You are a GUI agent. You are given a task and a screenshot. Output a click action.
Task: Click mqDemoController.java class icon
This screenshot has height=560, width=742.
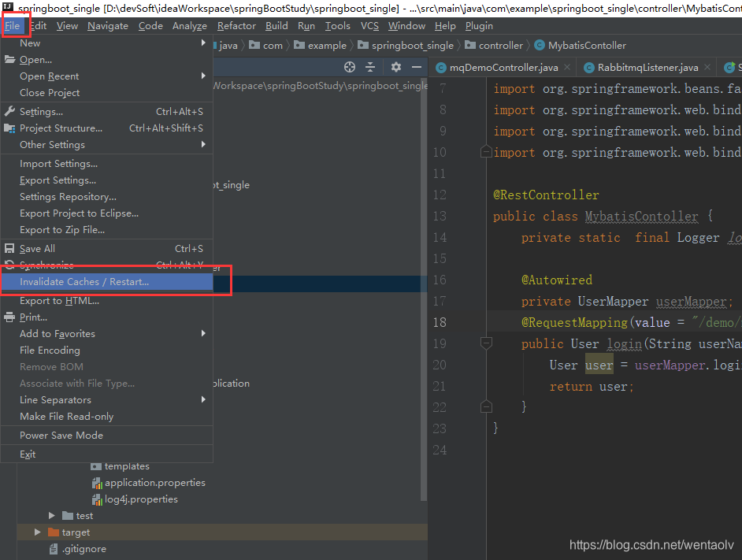pos(440,68)
